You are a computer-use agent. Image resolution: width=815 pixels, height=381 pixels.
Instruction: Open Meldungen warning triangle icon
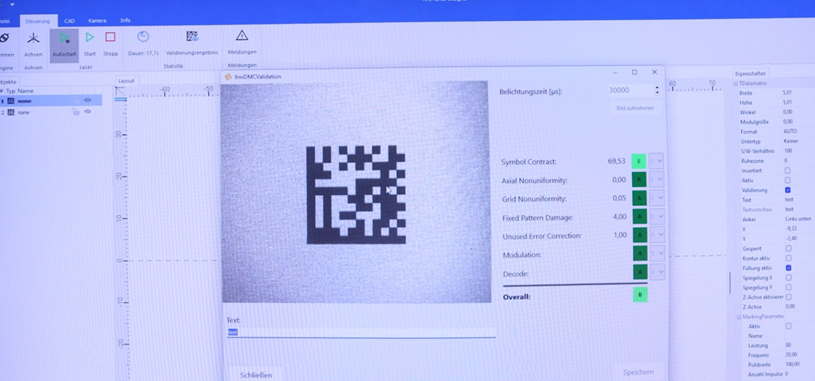242,35
